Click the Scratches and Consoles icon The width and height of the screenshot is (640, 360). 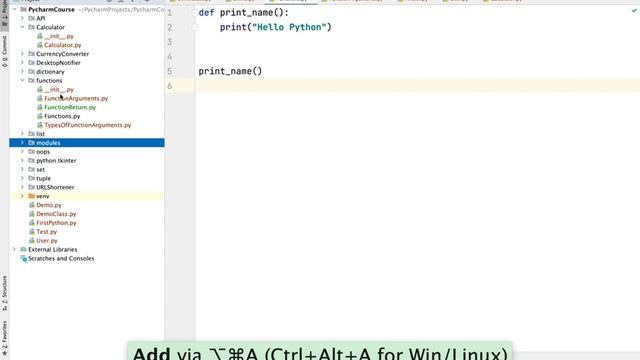[x=24, y=259]
